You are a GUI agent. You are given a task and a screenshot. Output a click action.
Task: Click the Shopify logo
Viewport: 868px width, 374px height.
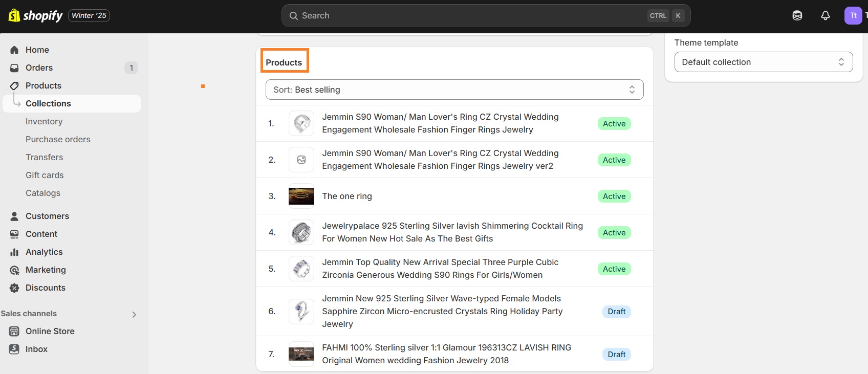(35, 16)
